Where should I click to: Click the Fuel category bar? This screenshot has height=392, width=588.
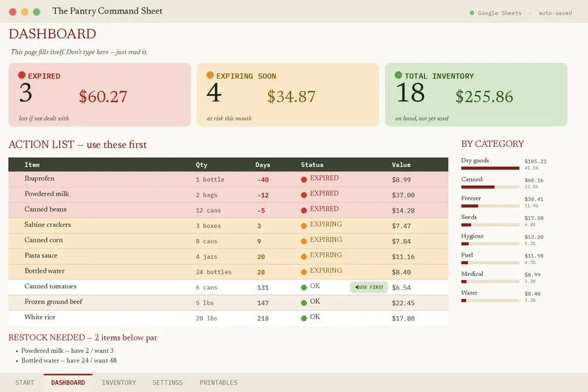click(x=490, y=263)
